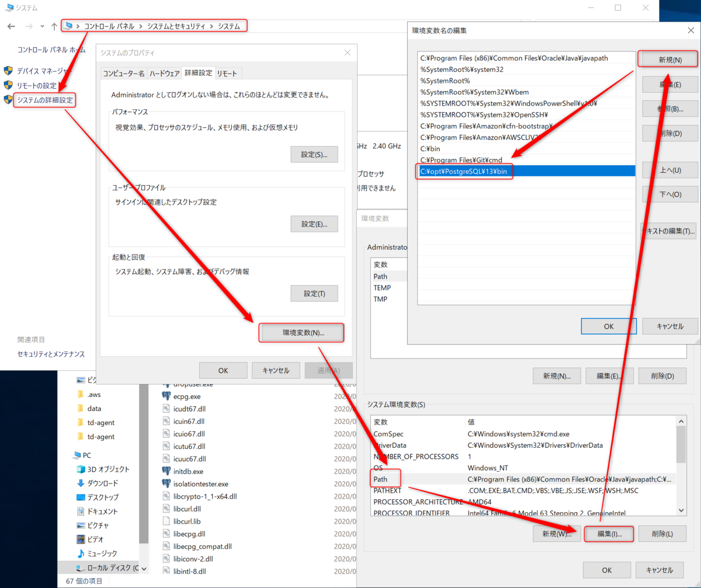
Task: Select the C:\Program Files\Git\cmd entry
Action: pos(526,159)
